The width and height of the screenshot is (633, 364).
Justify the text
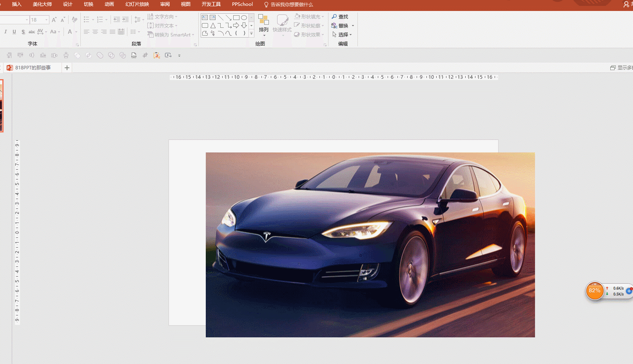[x=112, y=32]
